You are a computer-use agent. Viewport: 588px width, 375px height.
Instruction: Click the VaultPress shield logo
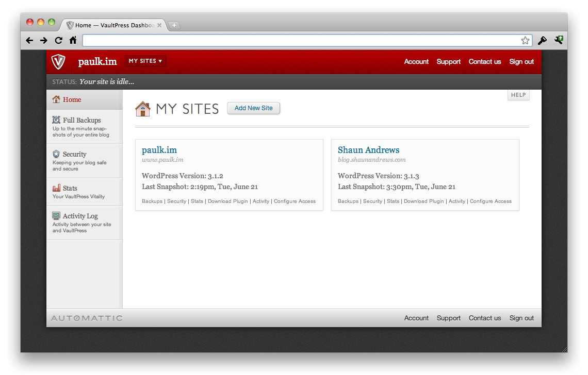58,62
